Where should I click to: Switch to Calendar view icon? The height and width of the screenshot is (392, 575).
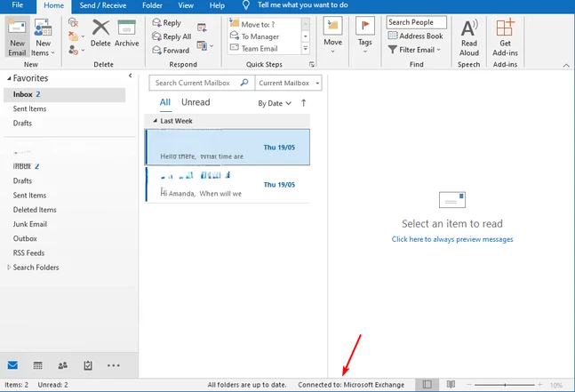coord(38,365)
